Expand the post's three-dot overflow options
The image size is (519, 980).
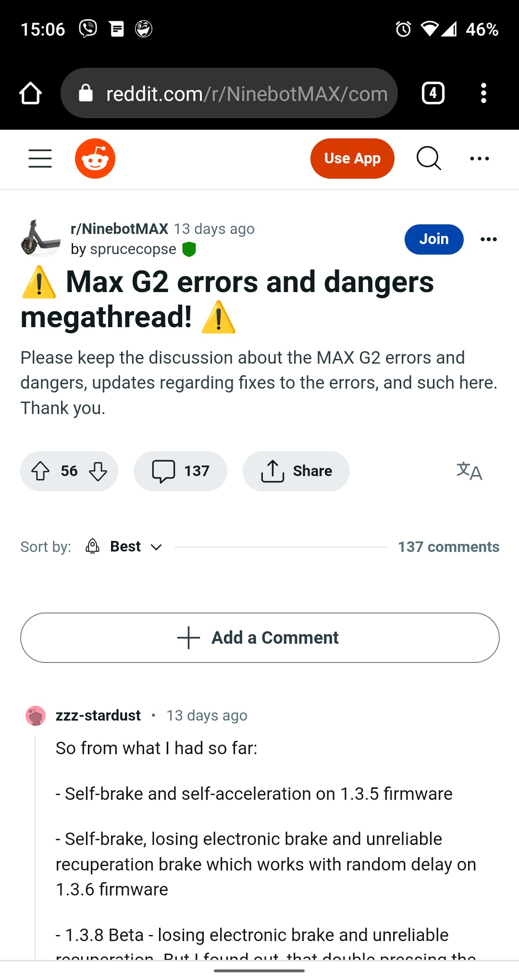tap(488, 239)
